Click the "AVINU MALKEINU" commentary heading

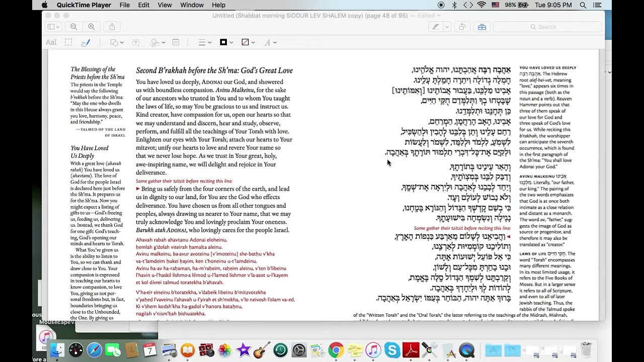537,176
